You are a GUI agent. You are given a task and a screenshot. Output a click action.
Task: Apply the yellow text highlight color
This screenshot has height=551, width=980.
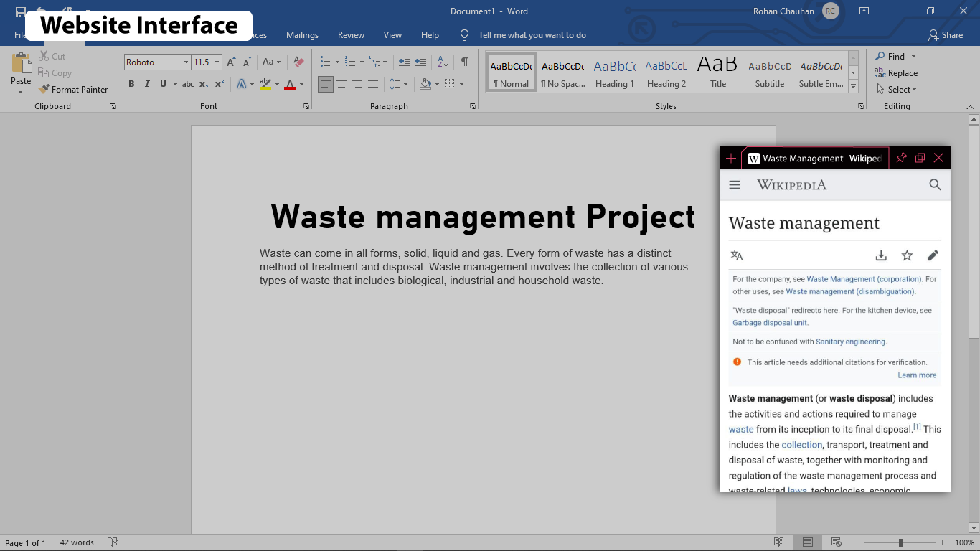(265, 85)
